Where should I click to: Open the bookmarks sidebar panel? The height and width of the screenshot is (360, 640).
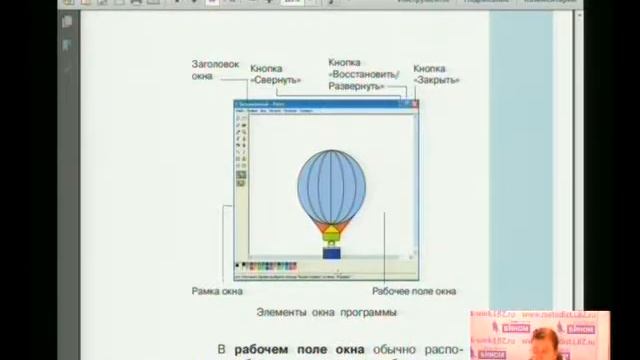point(67,45)
